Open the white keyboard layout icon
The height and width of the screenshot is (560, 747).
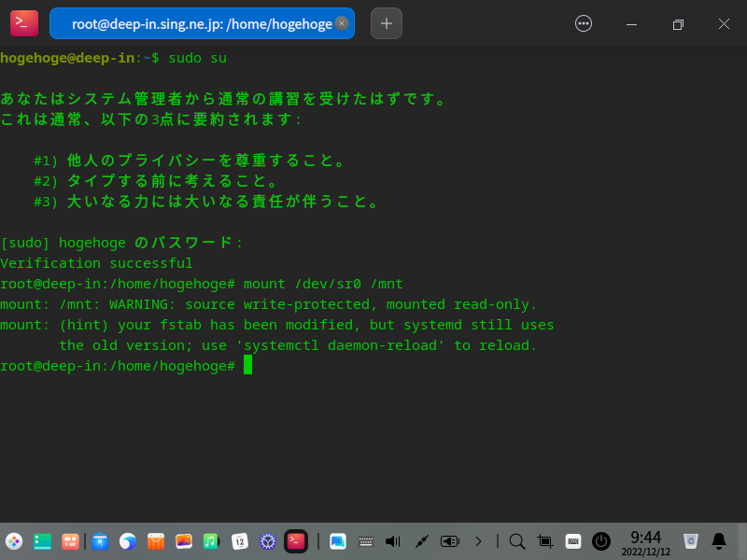[x=573, y=541]
